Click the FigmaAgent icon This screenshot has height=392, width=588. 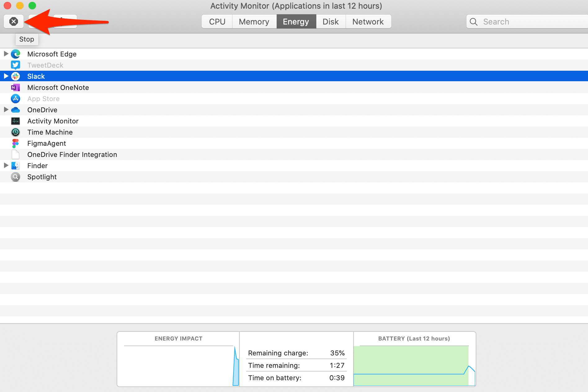[16, 143]
